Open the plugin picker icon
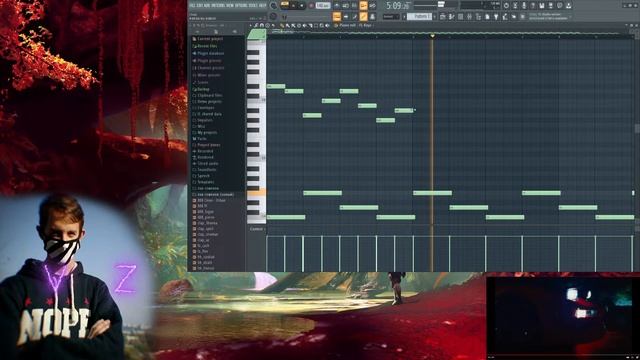This screenshot has height=360, width=640. point(496,17)
